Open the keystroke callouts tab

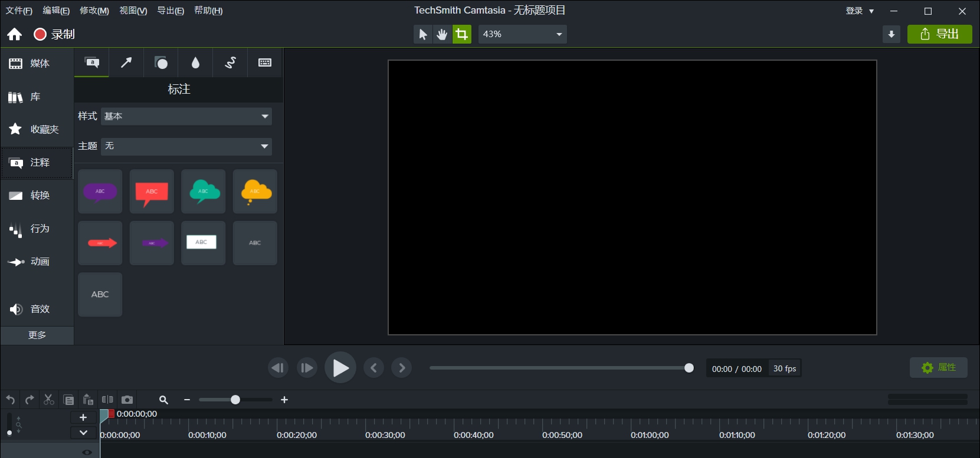coord(265,62)
